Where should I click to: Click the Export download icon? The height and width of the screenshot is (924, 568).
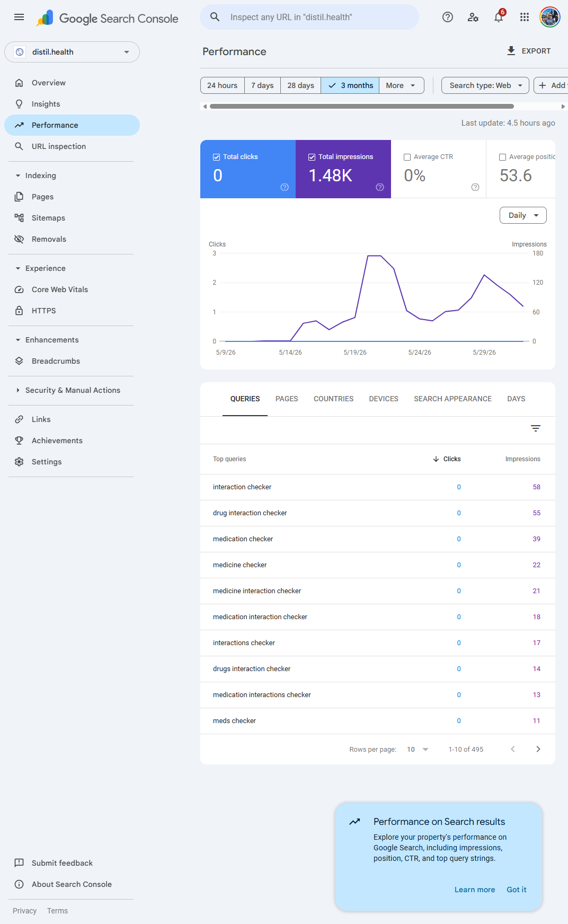511,51
